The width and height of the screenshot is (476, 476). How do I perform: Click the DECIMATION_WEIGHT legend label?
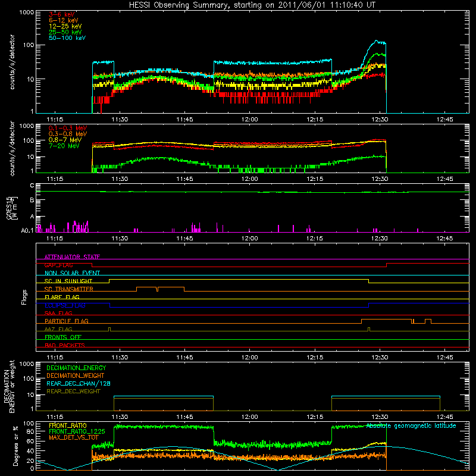pos(76,375)
